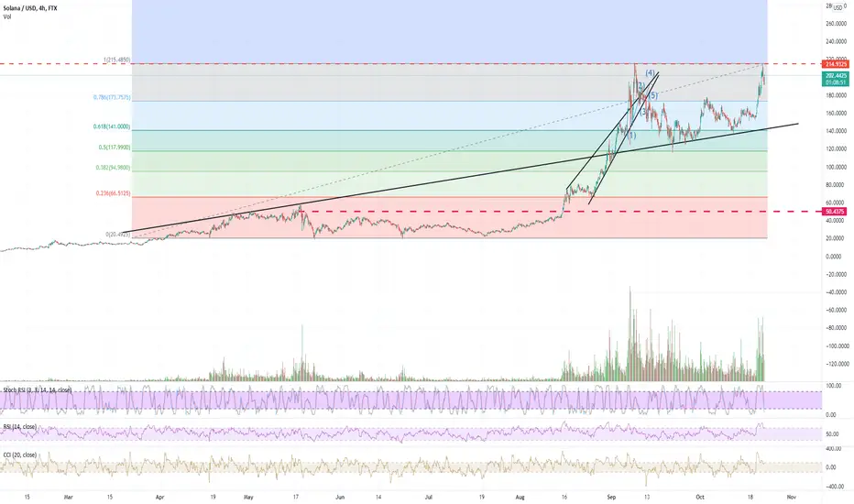This screenshot has width=854, height=504.
Task: Select the Vol indicator label
Action: [x=7, y=16]
